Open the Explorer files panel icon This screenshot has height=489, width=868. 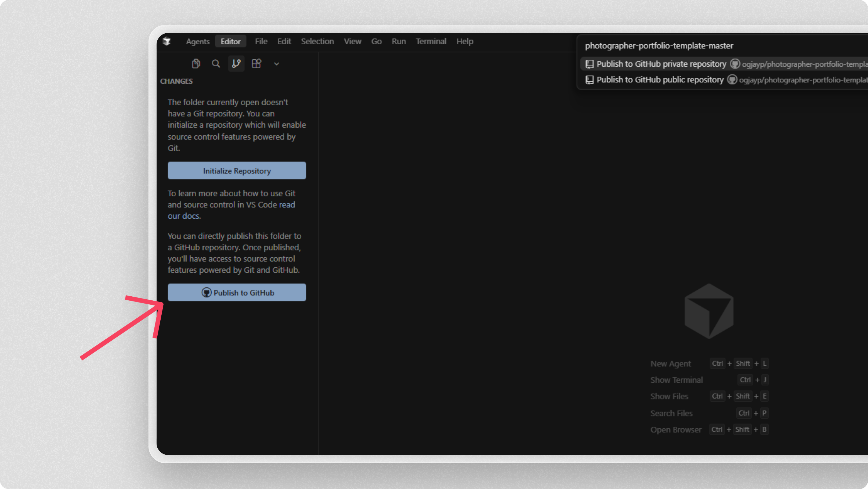(x=196, y=64)
